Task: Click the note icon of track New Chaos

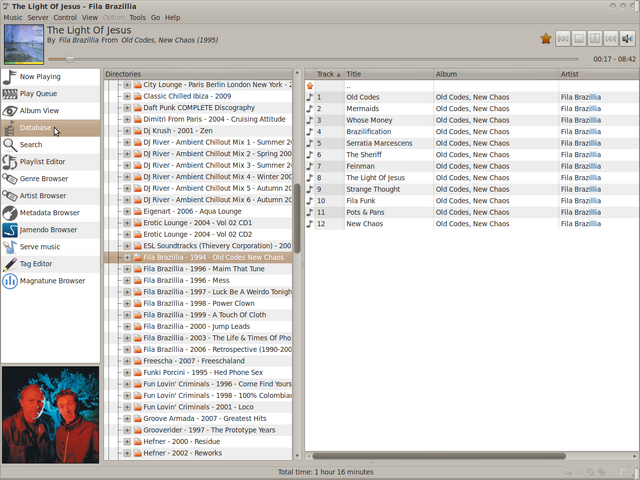Action: coord(310,224)
